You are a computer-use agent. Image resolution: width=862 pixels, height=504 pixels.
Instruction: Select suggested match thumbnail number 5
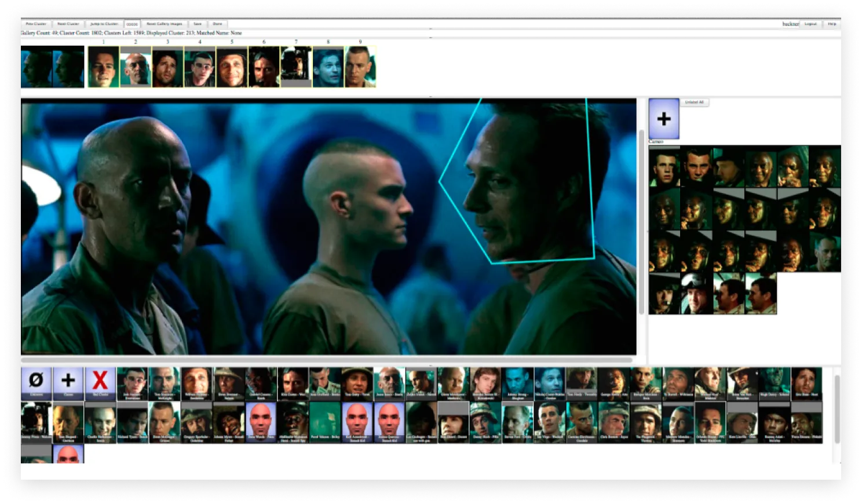coord(232,67)
